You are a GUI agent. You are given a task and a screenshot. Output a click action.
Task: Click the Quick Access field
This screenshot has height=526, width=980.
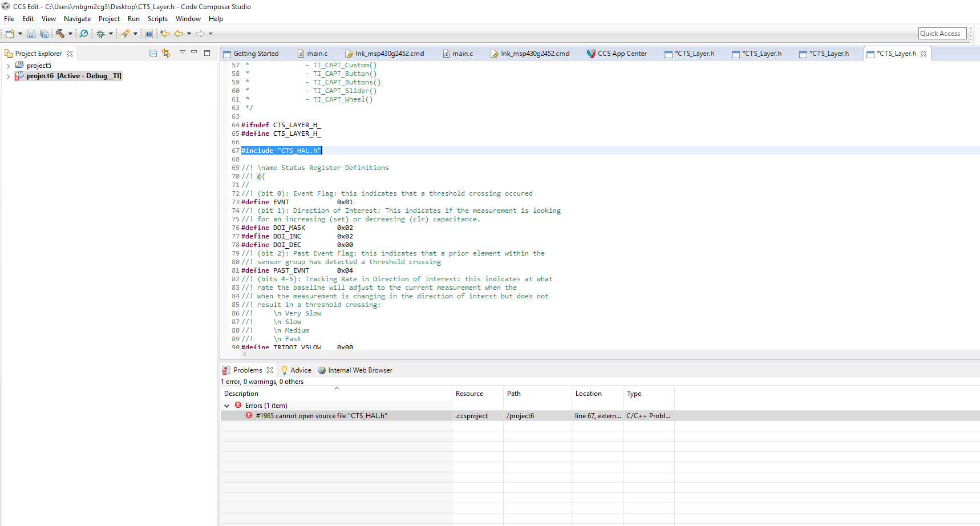pos(942,34)
